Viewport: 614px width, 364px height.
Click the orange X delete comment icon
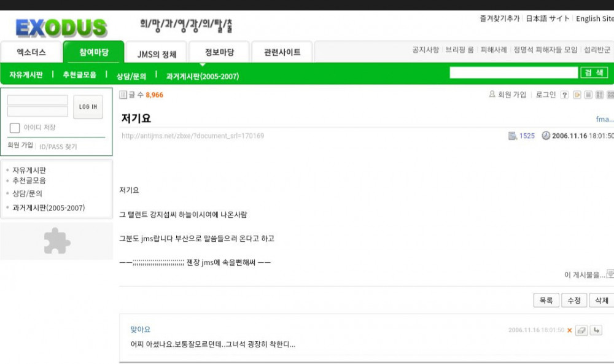click(x=569, y=330)
